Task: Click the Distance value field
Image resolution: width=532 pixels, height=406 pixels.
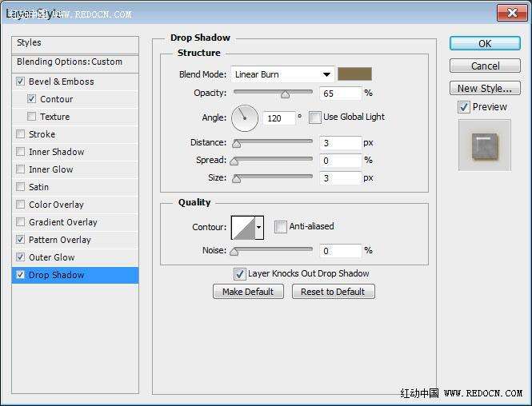Action: pos(340,143)
